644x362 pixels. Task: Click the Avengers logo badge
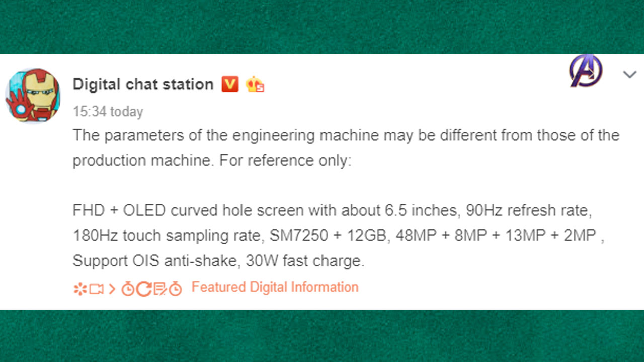(586, 70)
